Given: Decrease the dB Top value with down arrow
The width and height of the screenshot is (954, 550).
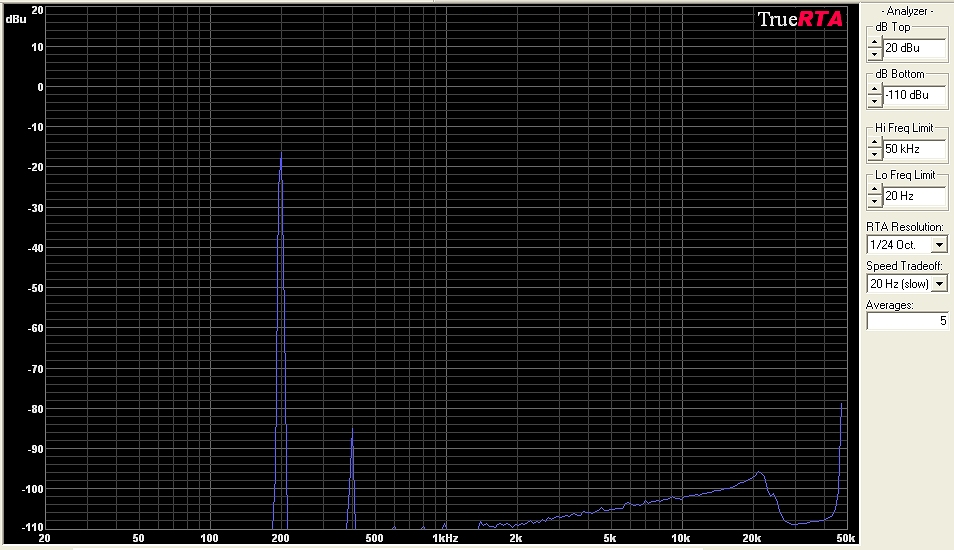Looking at the screenshot, I should coord(874,54).
